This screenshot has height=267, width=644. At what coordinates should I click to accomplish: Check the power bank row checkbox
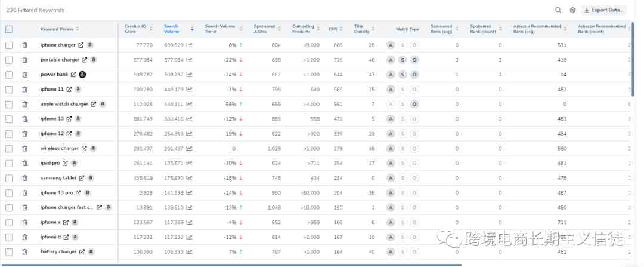(9, 75)
